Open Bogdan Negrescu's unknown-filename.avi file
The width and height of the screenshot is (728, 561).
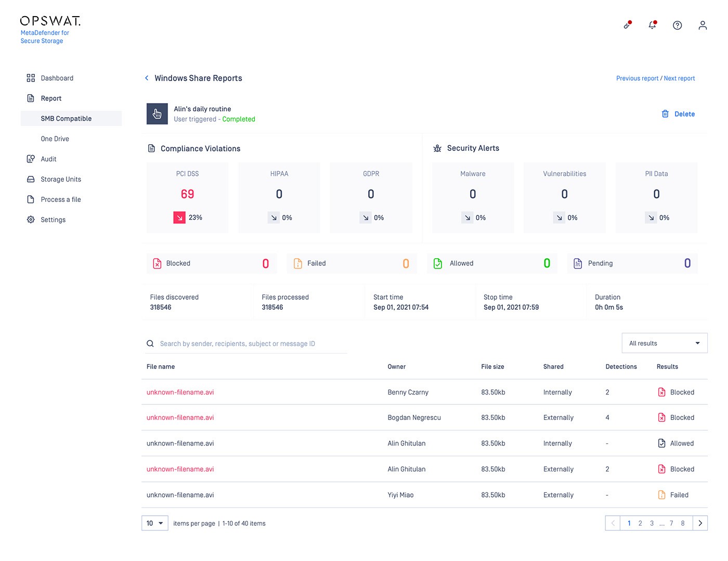click(180, 417)
